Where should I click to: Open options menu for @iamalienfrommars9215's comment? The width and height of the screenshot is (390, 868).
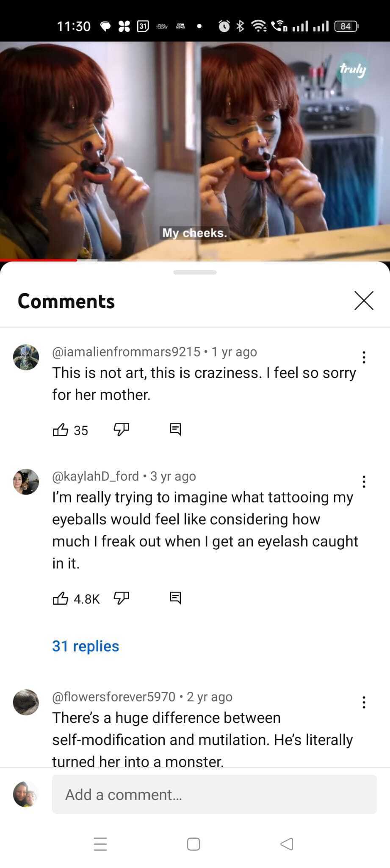364,357
